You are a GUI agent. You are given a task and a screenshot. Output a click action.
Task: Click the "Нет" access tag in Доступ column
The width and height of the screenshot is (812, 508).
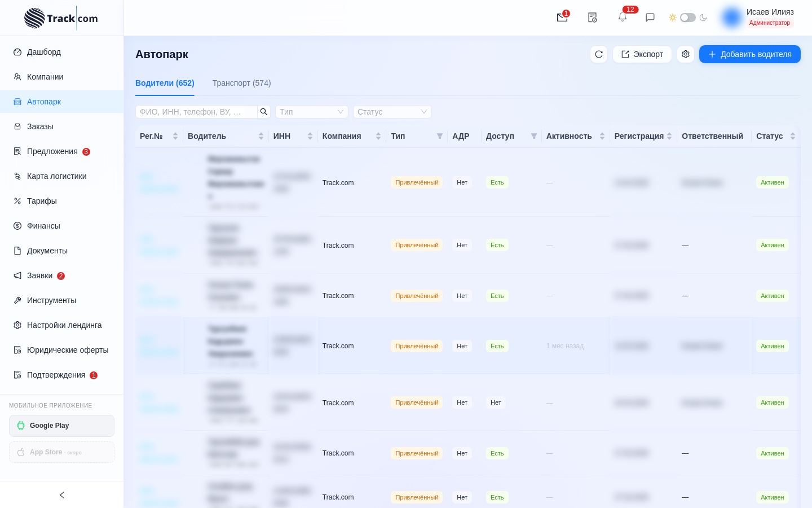[496, 402]
